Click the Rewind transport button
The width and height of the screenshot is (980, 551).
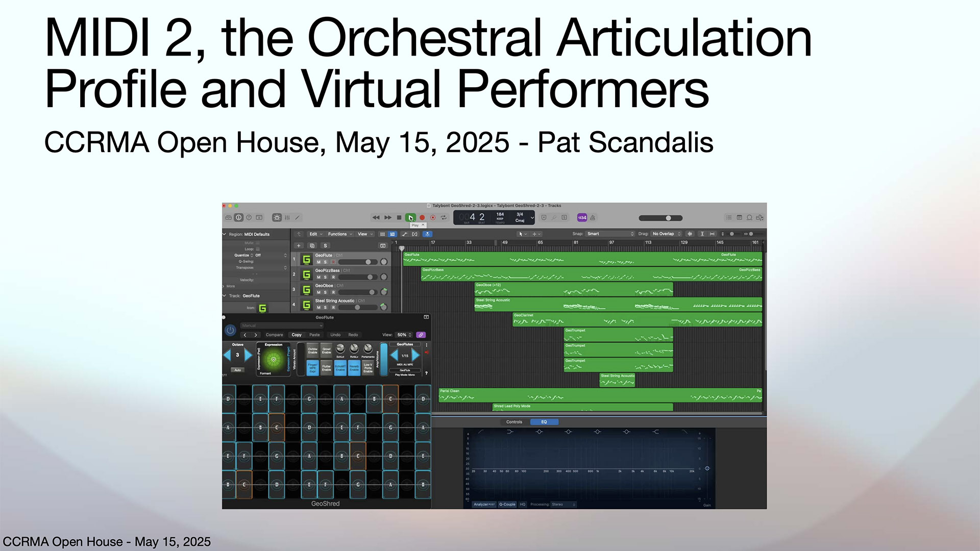(376, 218)
